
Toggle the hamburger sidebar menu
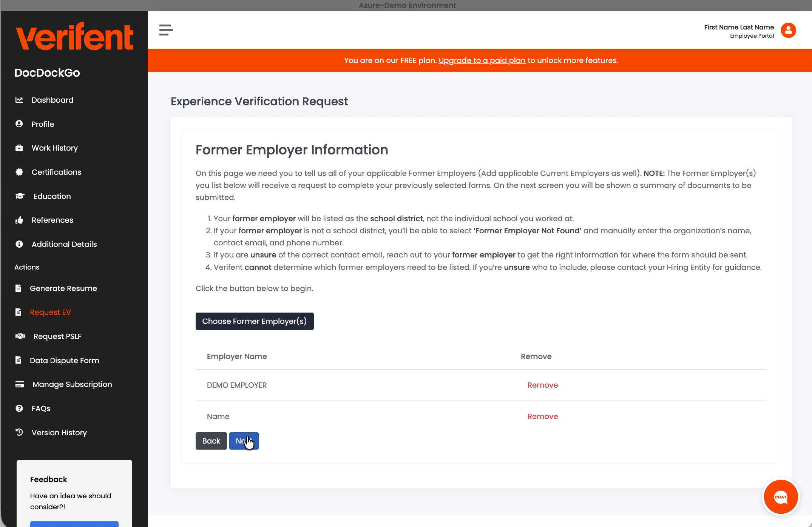pyautogui.click(x=166, y=30)
